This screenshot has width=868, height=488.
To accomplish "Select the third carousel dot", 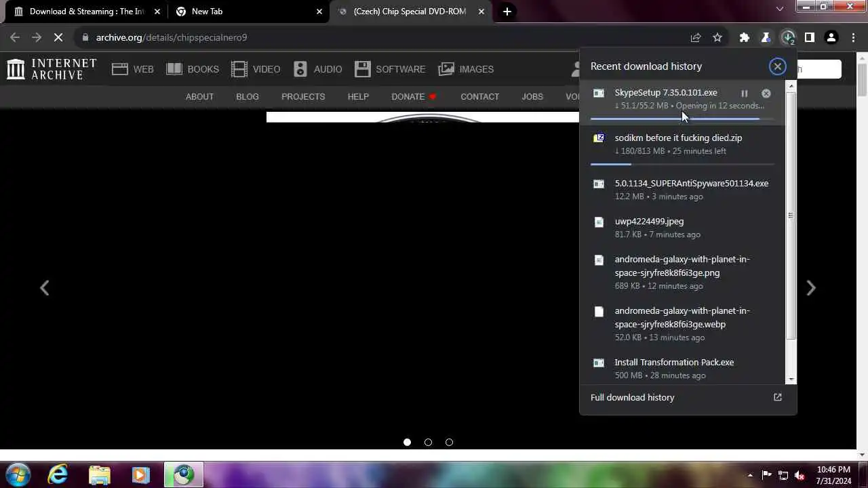I will (x=449, y=442).
